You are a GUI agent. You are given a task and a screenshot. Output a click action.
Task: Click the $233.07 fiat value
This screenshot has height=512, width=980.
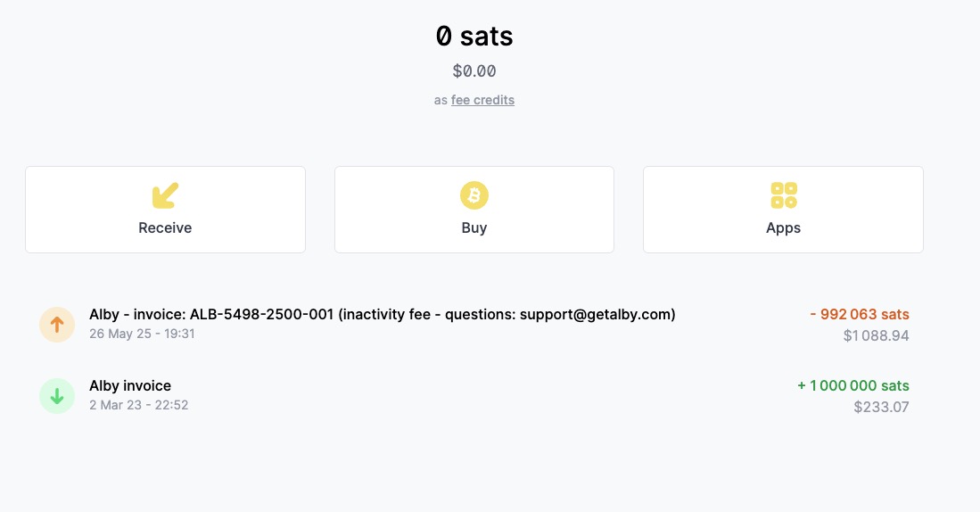pyautogui.click(x=881, y=407)
